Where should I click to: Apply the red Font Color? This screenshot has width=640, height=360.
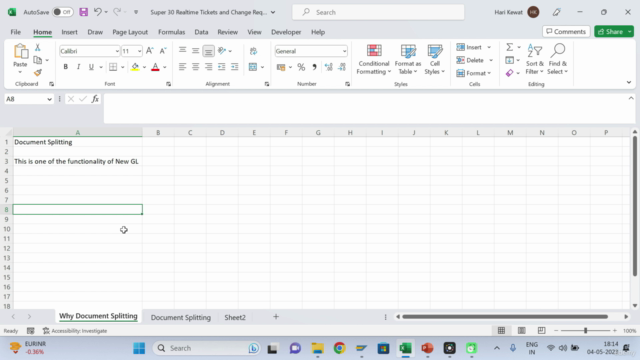[155, 67]
